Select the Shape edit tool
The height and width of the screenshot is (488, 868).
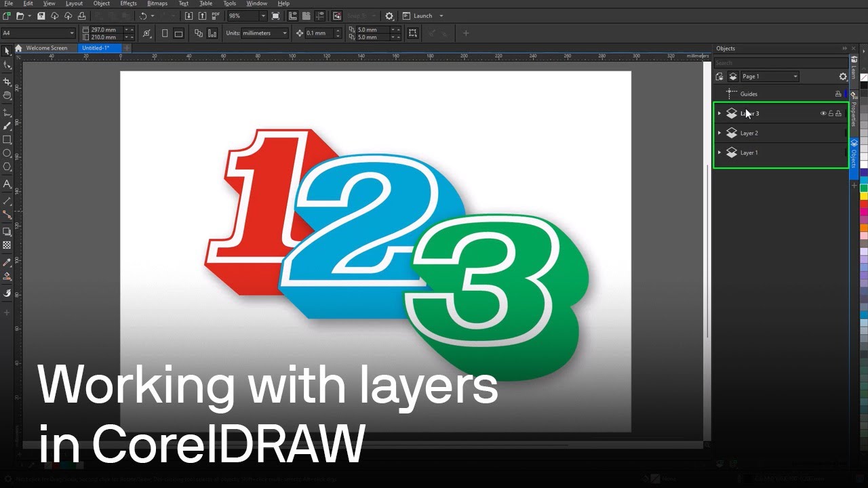click(7, 65)
